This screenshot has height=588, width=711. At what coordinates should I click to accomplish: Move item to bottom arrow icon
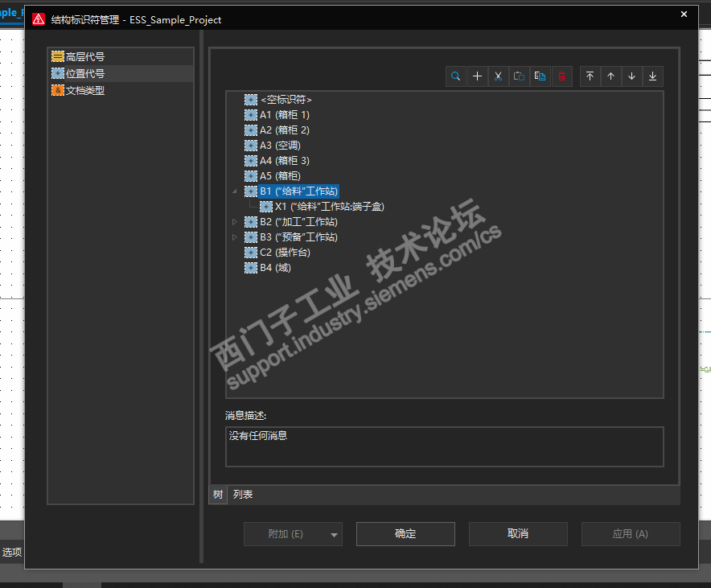point(652,76)
